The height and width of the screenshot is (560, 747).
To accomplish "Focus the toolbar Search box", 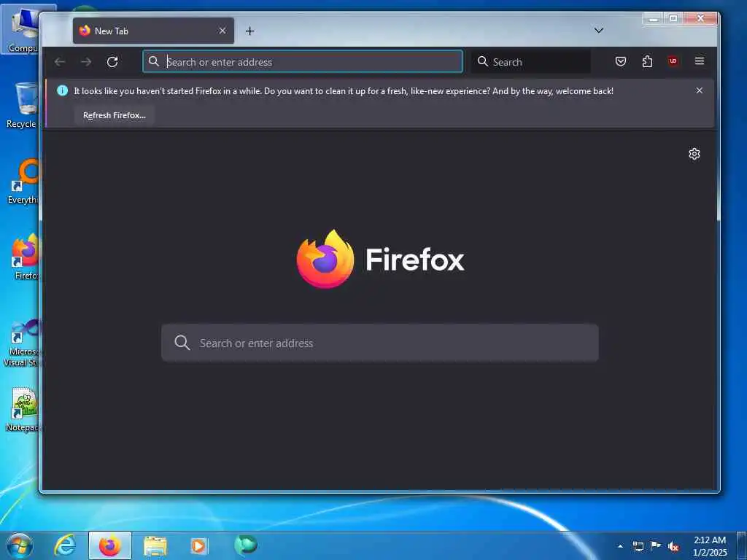I will (531, 61).
